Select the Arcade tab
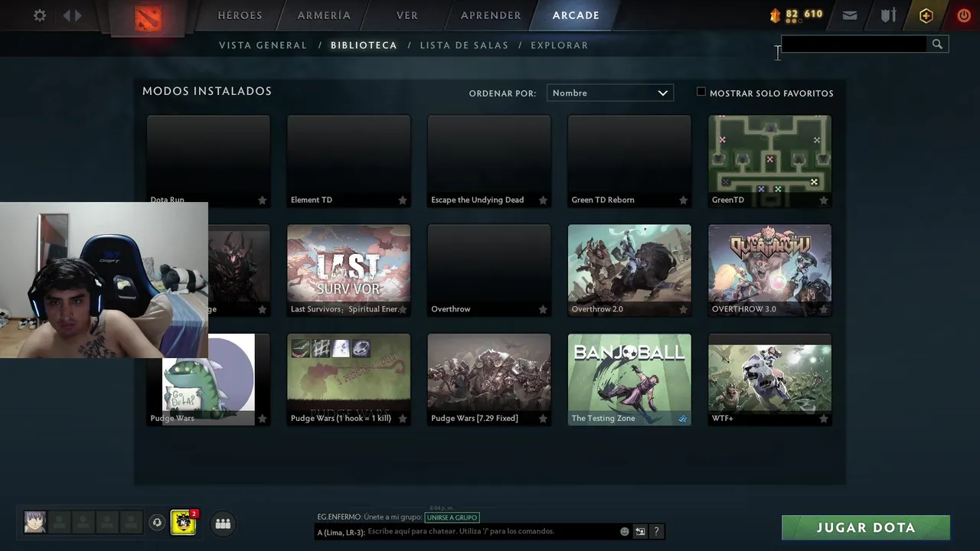 [576, 15]
